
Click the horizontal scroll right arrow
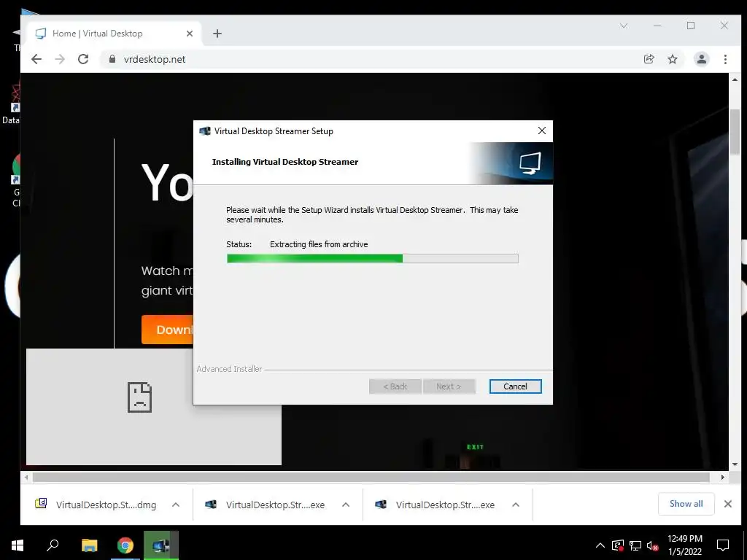[x=723, y=477]
